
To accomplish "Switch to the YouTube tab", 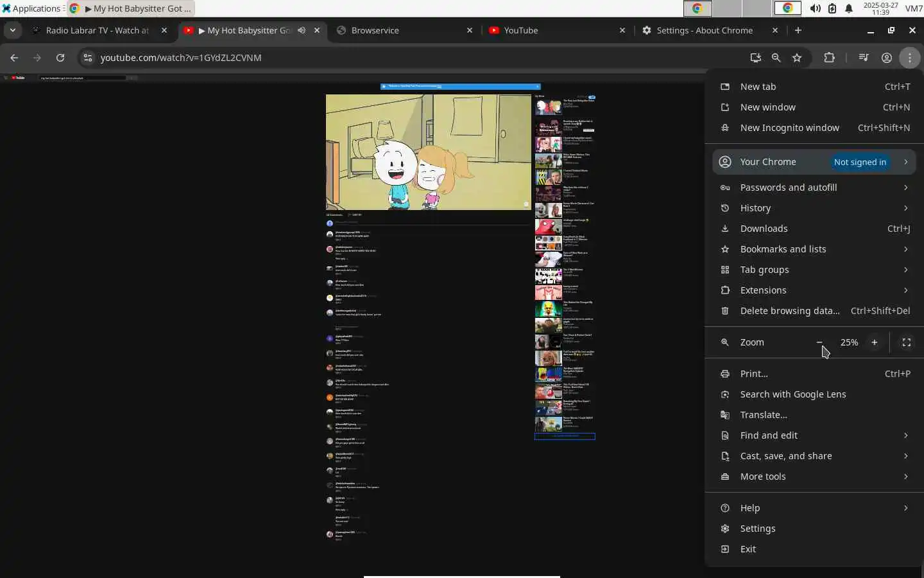I will point(521,30).
